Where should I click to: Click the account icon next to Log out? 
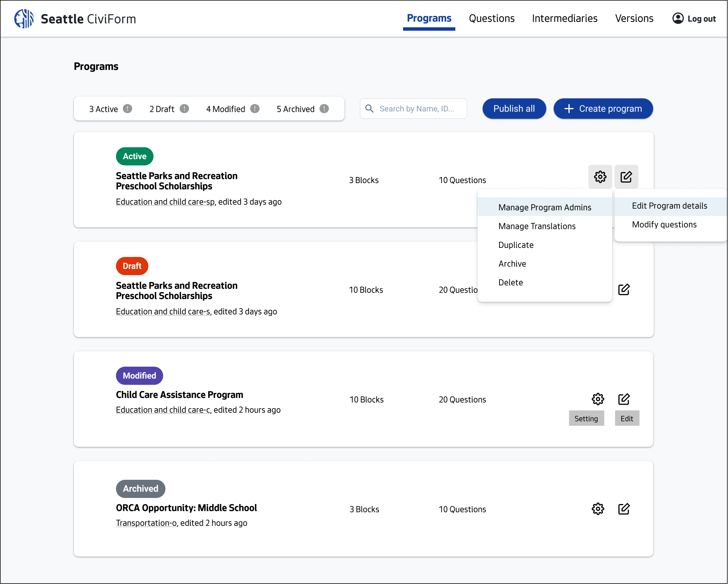[x=678, y=18]
